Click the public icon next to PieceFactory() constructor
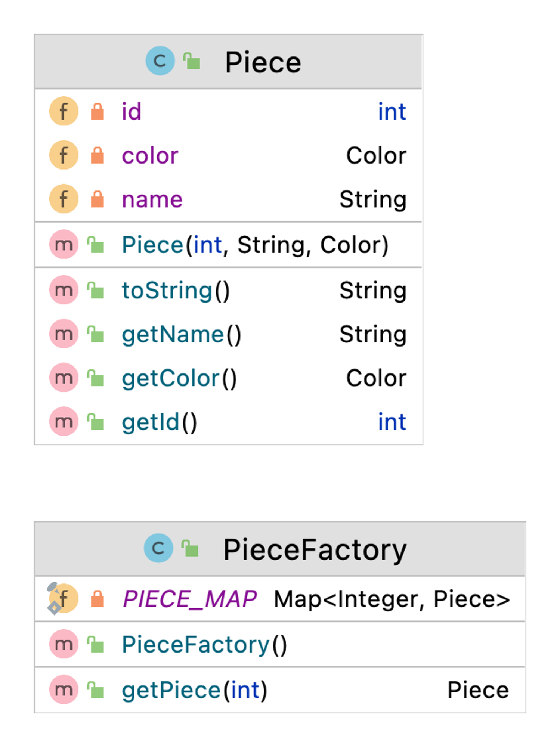The image size is (560, 747). pos(96,644)
